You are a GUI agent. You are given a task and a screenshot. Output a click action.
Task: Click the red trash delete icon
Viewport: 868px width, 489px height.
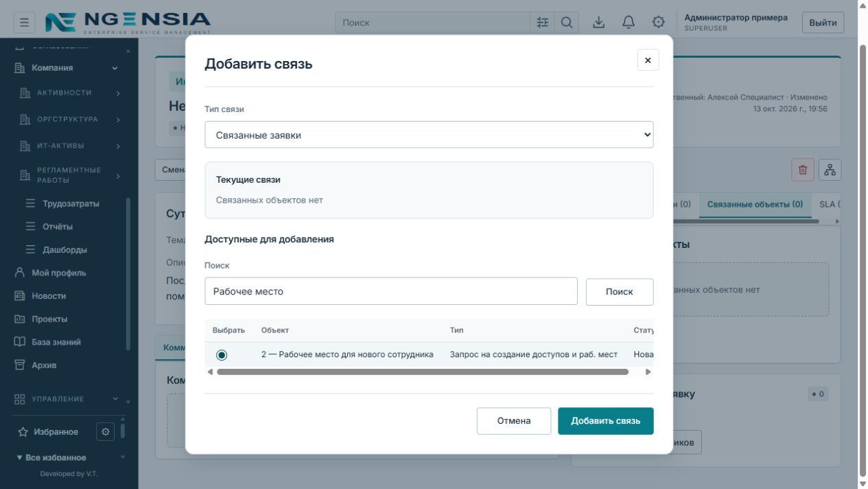pyautogui.click(x=803, y=170)
